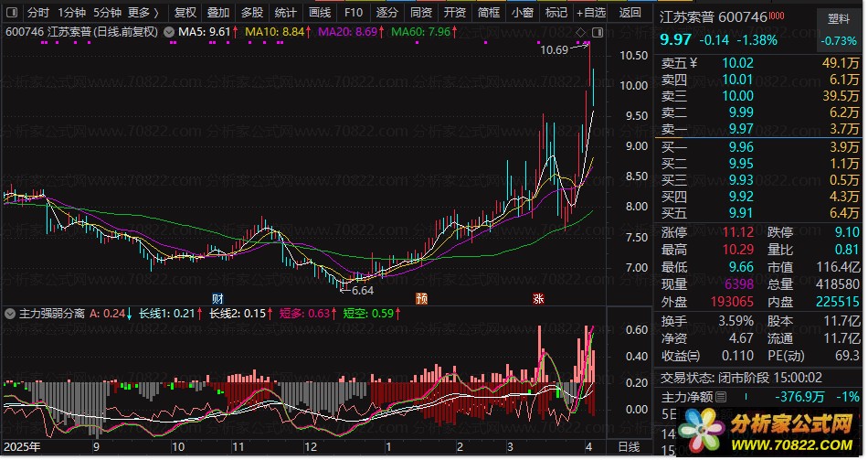Open 多股 multi-stock view
The height and width of the screenshot is (460, 868).
pyautogui.click(x=252, y=12)
